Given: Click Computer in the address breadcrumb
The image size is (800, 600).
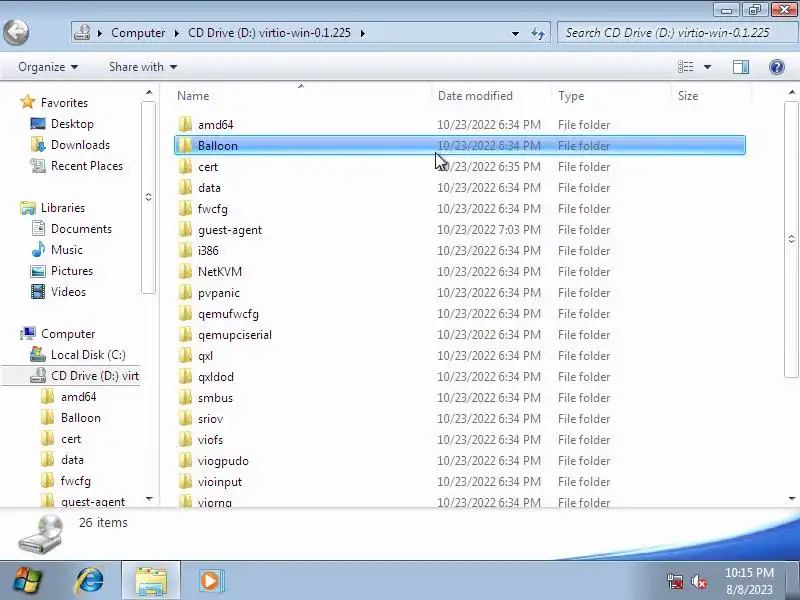Looking at the screenshot, I should [x=138, y=33].
